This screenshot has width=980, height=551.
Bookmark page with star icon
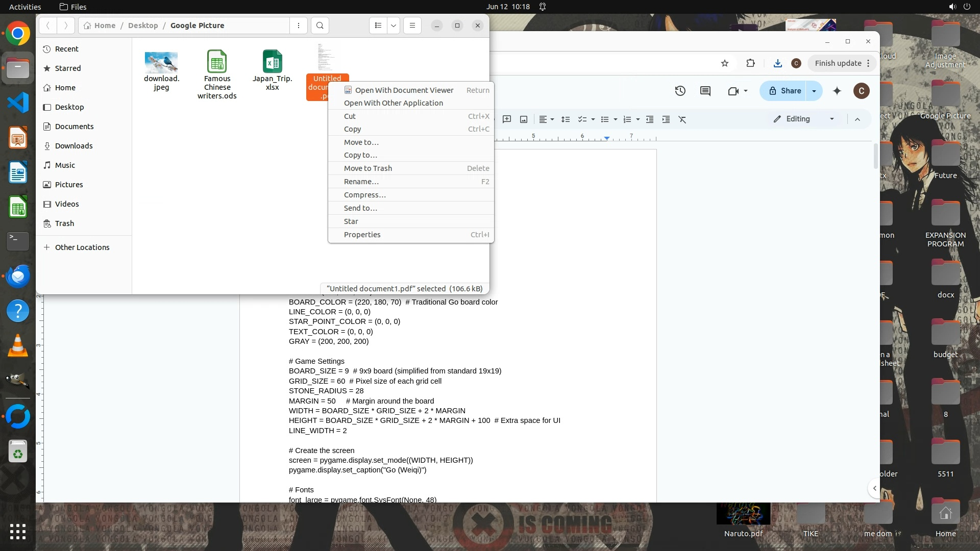(x=725, y=63)
